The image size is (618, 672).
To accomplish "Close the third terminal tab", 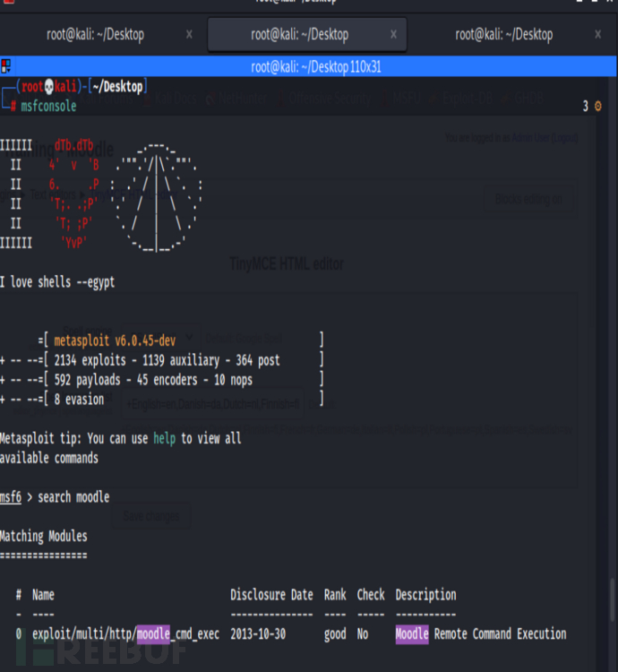I will 598,34.
